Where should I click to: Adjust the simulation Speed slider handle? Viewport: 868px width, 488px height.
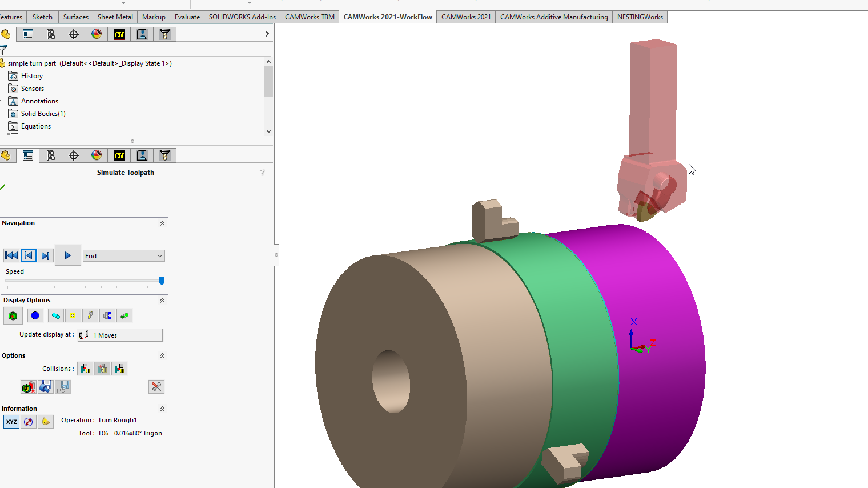(x=162, y=281)
